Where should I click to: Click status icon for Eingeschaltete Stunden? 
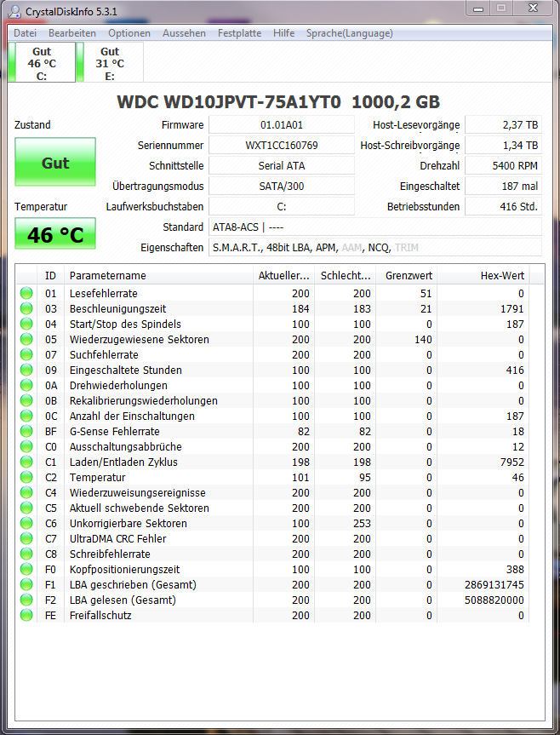point(26,370)
